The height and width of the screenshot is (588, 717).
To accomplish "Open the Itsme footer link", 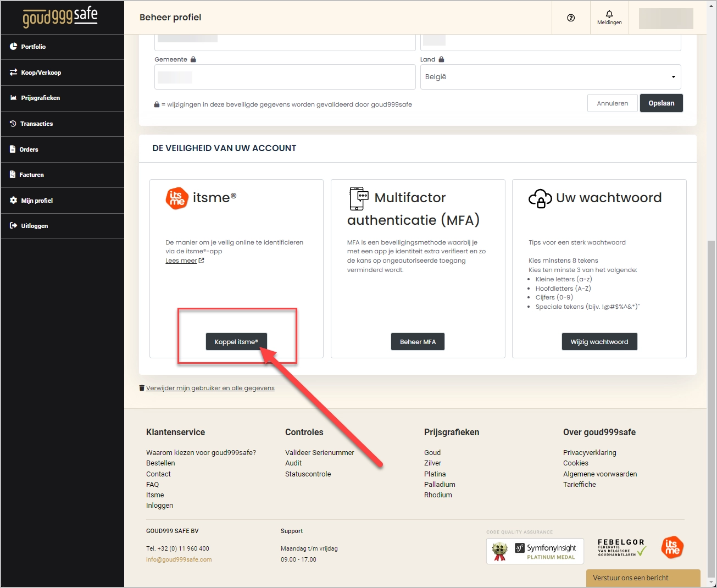I will (155, 495).
